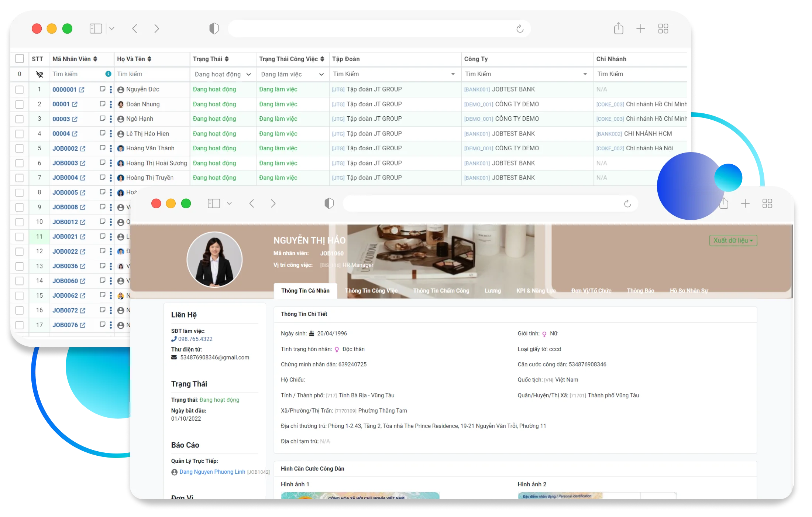Click note icon in JOB0002 row
This screenshot has height=517, width=812.
coord(103,148)
